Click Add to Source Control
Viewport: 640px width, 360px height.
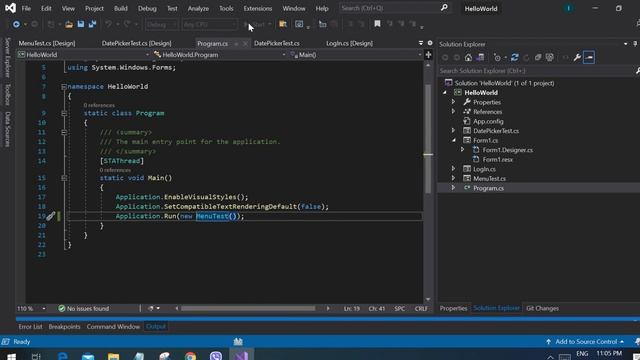(586, 342)
